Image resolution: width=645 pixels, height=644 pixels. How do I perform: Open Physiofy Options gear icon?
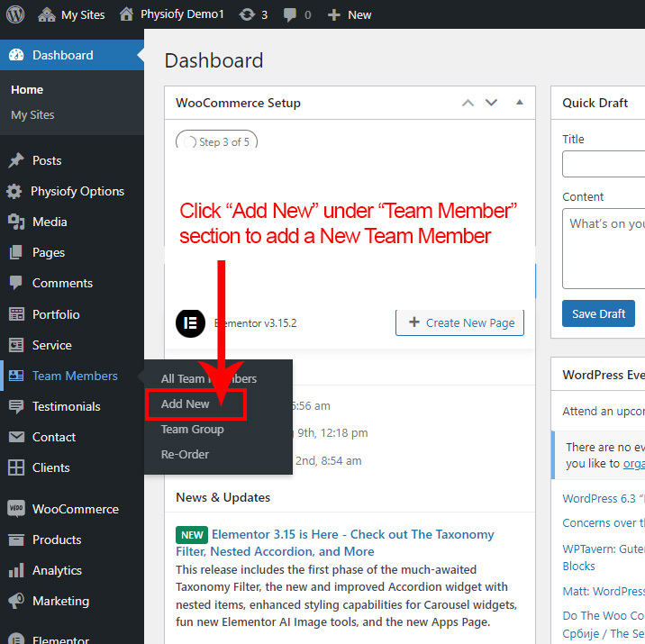14,191
